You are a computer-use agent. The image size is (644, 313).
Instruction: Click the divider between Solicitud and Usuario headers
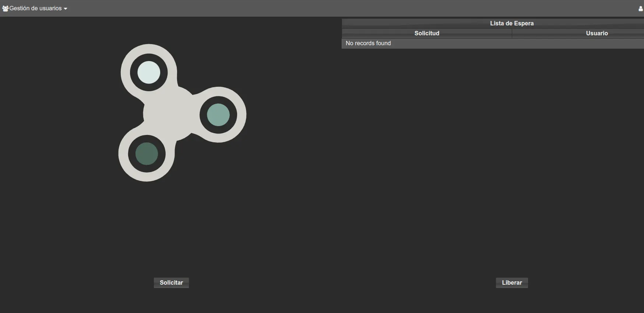[512, 33]
